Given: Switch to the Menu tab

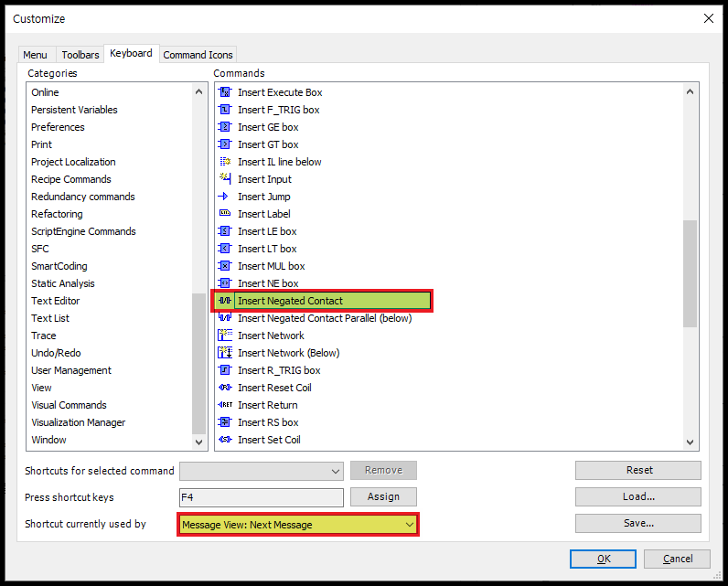Looking at the screenshot, I should [35, 55].
